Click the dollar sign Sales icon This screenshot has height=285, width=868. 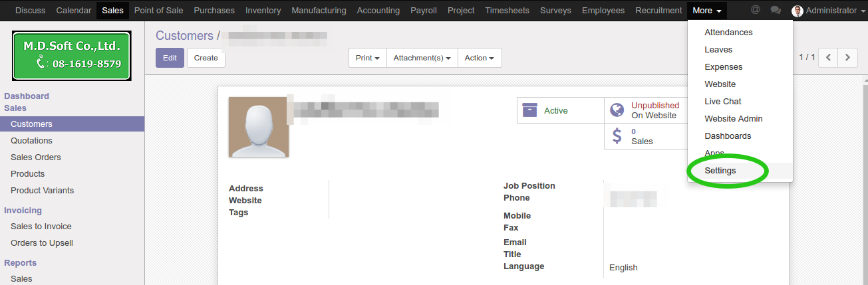(617, 136)
